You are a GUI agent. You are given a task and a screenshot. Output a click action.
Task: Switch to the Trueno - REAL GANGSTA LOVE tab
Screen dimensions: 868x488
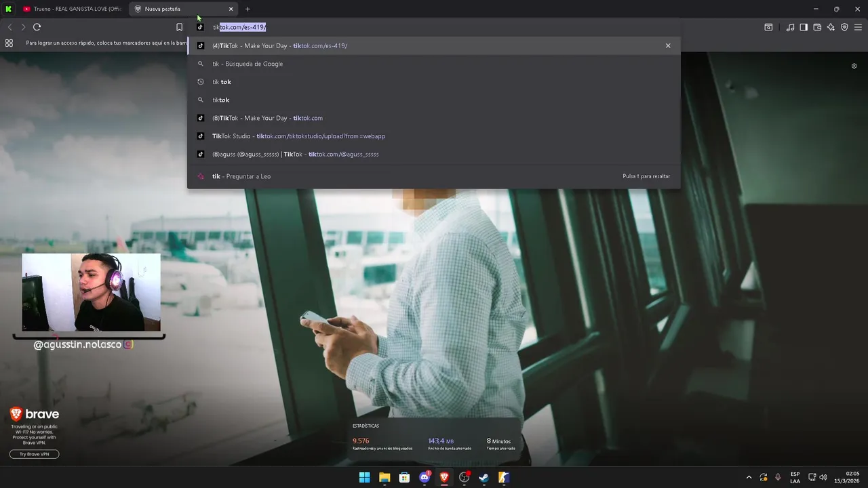tap(72, 9)
